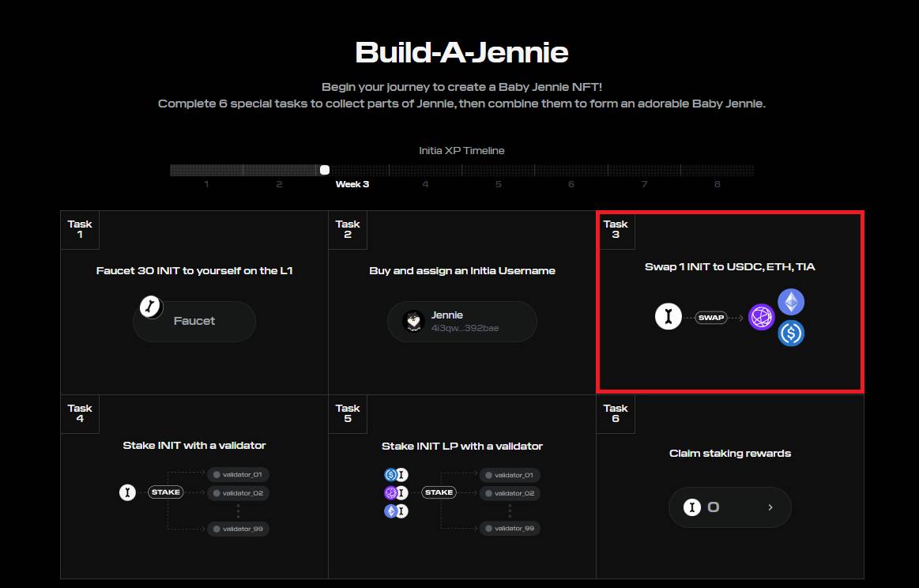This screenshot has height=588, width=919.
Task: Click the white INIT token icon in Task 3
Action: click(x=669, y=317)
